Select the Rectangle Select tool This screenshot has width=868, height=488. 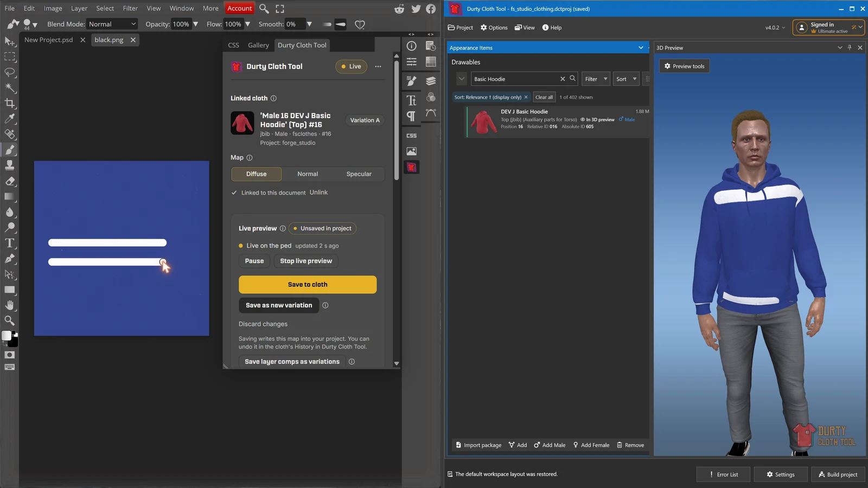(10, 56)
